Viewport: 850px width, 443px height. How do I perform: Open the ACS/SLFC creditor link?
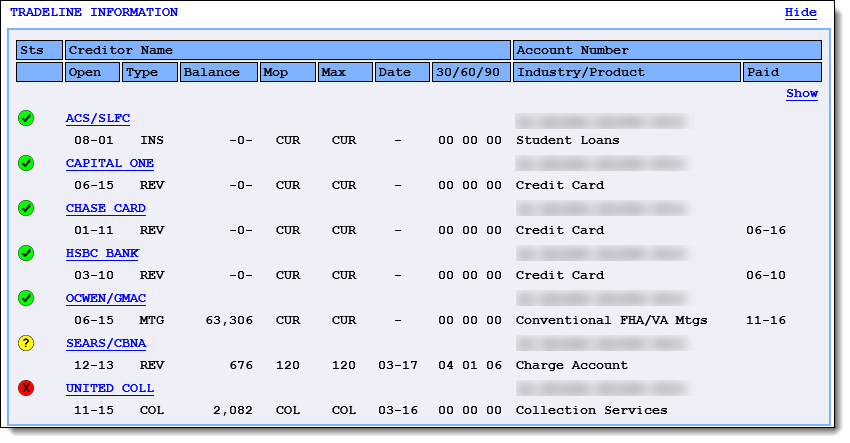(x=98, y=118)
